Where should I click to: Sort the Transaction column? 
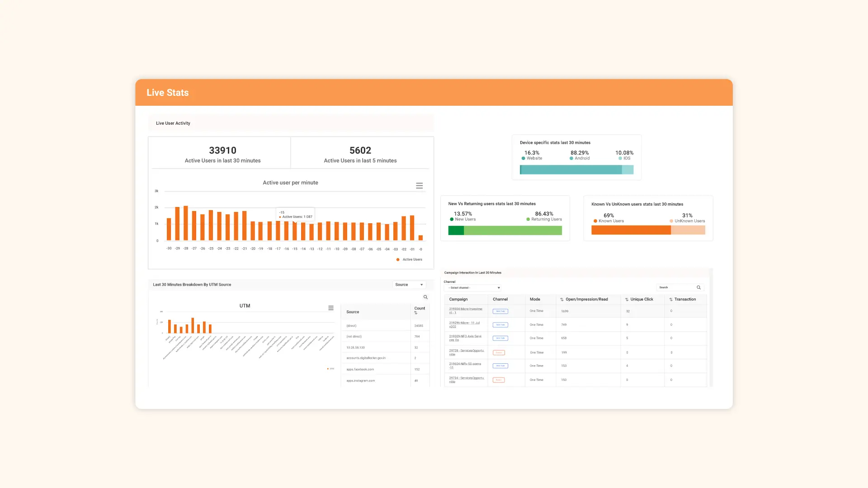click(670, 299)
